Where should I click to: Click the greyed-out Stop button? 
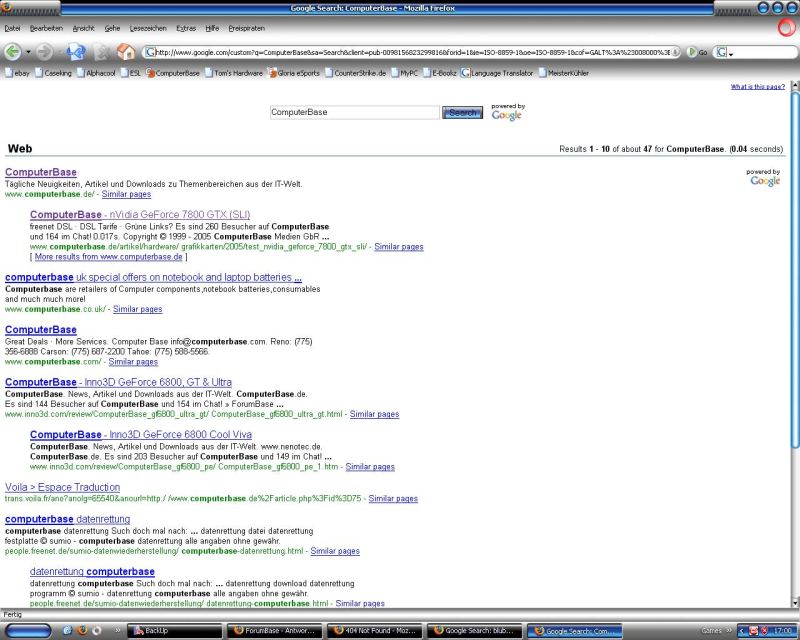pyautogui.click(x=102, y=52)
